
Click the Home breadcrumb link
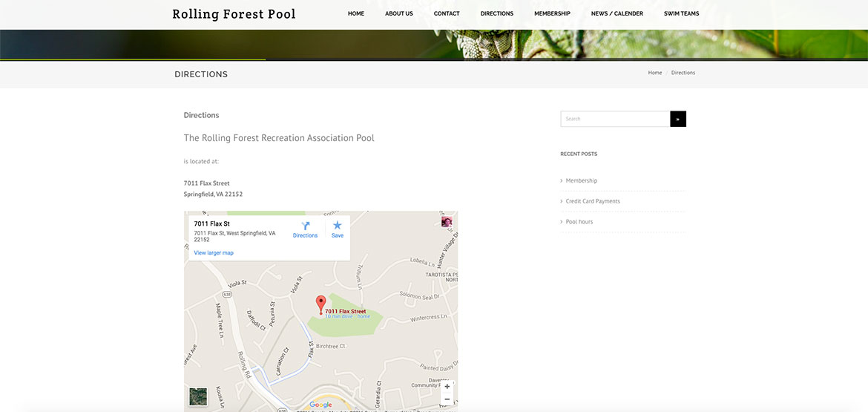(x=655, y=73)
